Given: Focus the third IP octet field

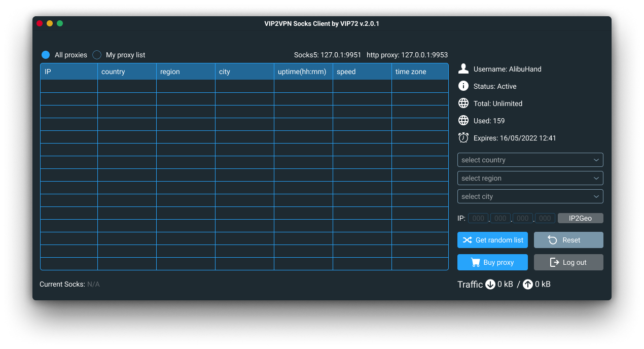Looking at the screenshot, I should coord(523,218).
